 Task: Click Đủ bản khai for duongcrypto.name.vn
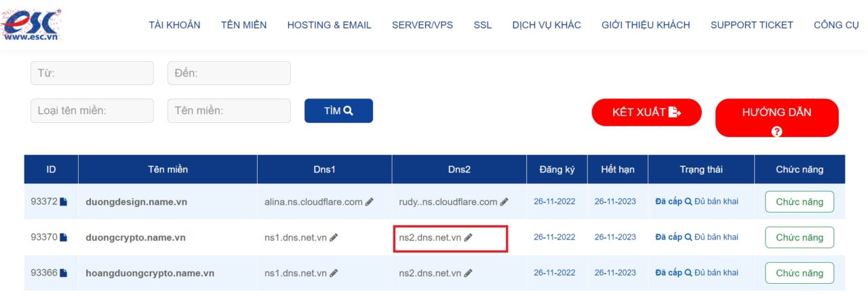[716, 237]
